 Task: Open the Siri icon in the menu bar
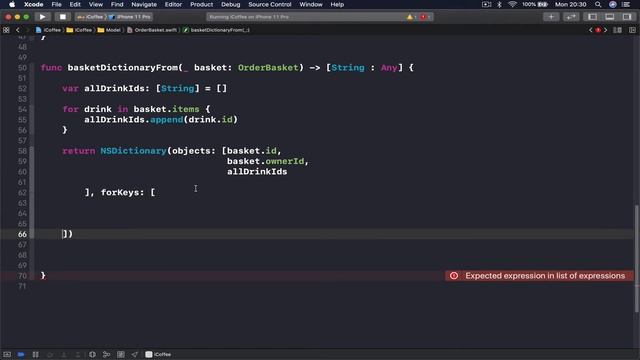tap(613, 4)
